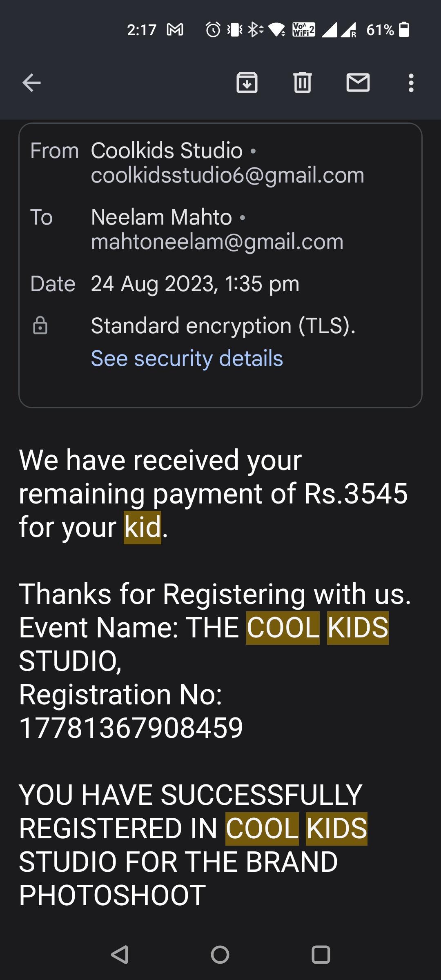This screenshot has width=441, height=980.
Task: Tap recipient email mahtoneelam@gmail.com
Action: (x=217, y=242)
